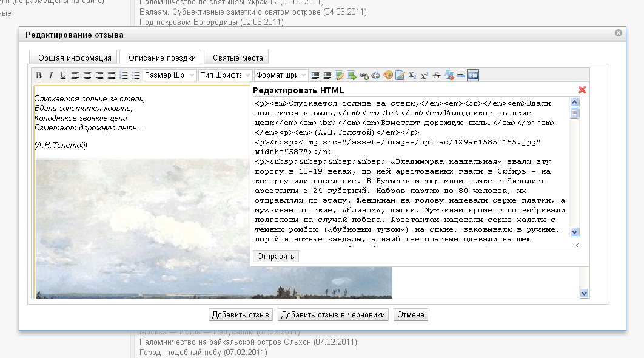Open the Размер Шрифта size dropdown
This screenshot has width=644, height=358.
(170, 76)
